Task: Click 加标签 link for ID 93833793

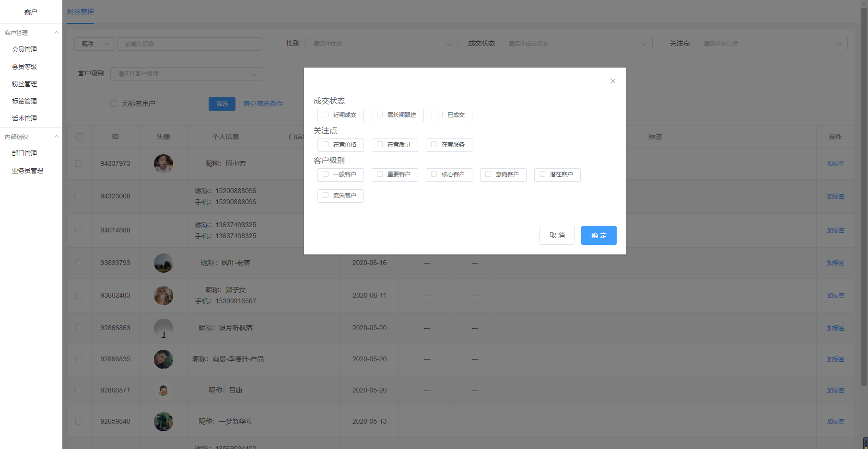Action: [x=835, y=263]
